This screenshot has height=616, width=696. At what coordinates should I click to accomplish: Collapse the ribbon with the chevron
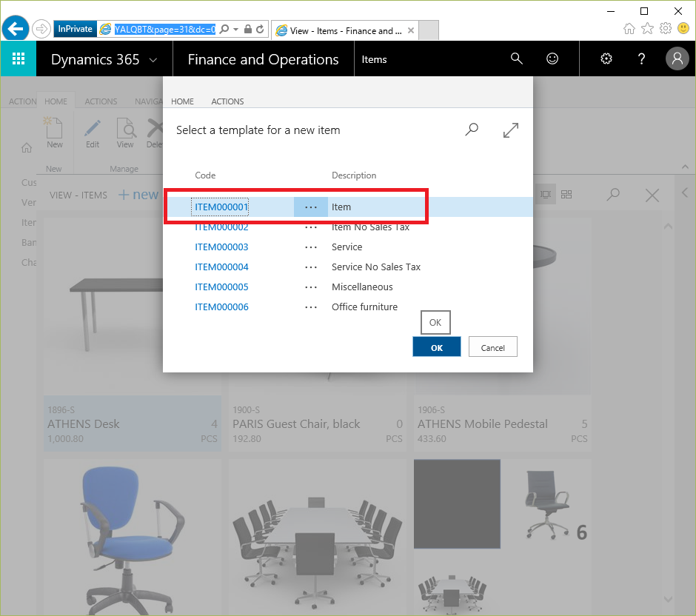[x=686, y=167]
